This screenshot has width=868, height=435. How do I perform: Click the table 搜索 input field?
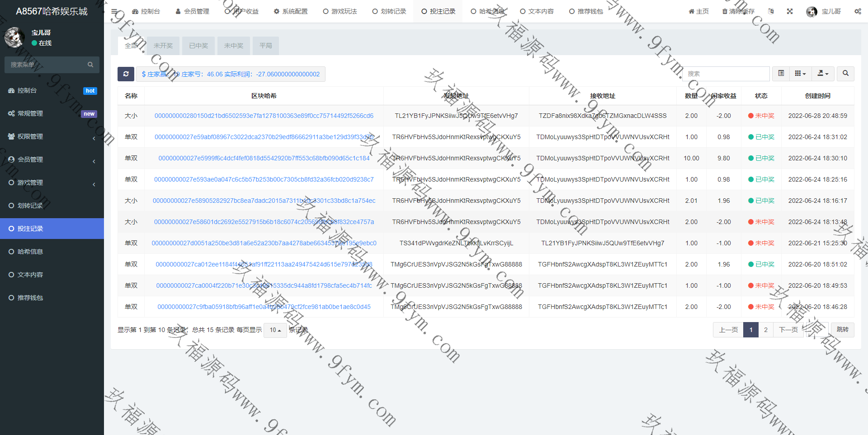tap(726, 74)
